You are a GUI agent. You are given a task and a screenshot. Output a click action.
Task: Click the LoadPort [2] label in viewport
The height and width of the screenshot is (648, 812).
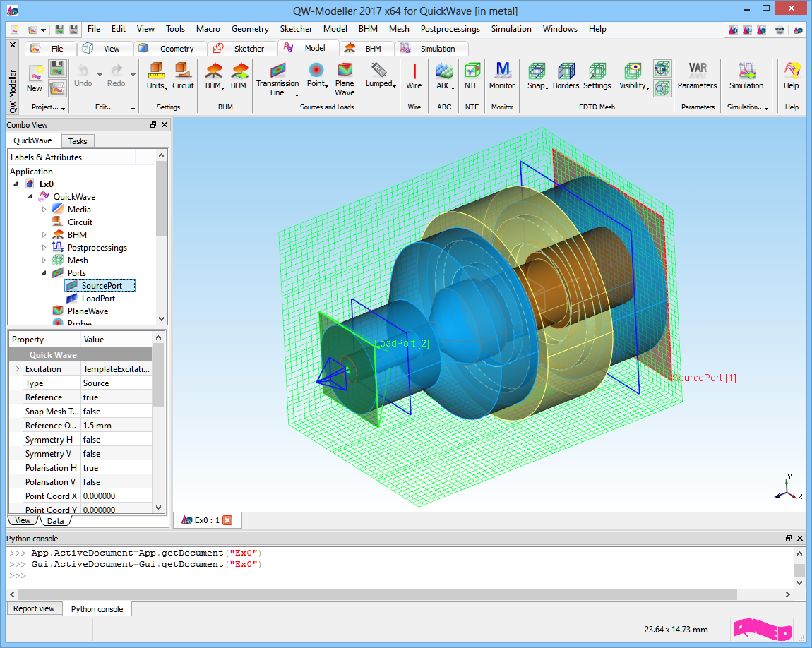click(x=402, y=343)
